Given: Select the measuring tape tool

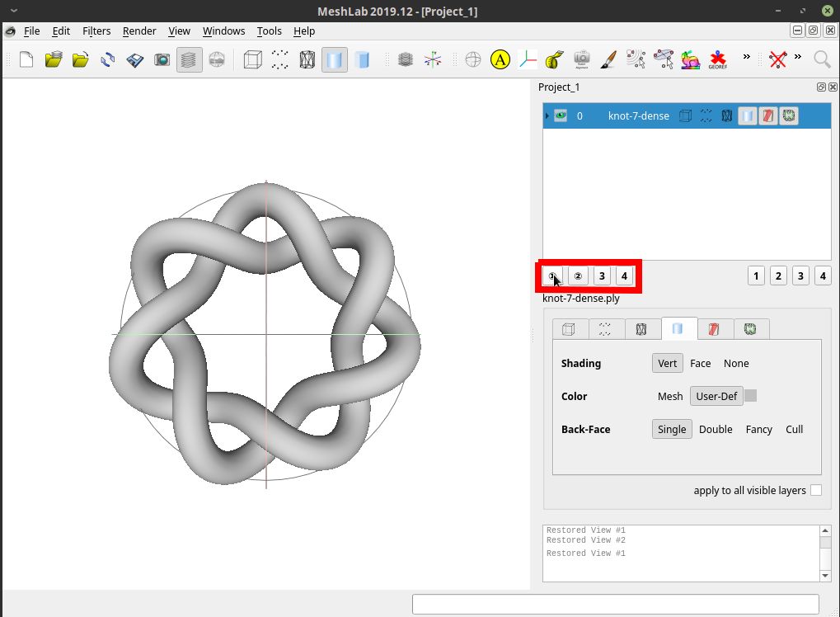Looking at the screenshot, I should pos(555,59).
